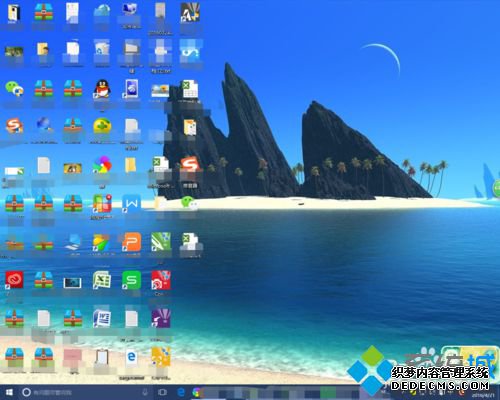The width and height of the screenshot is (500, 400).
Task: Click the green floating ball at screen edge
Action: pyautogui.click(x=497, y=188)
